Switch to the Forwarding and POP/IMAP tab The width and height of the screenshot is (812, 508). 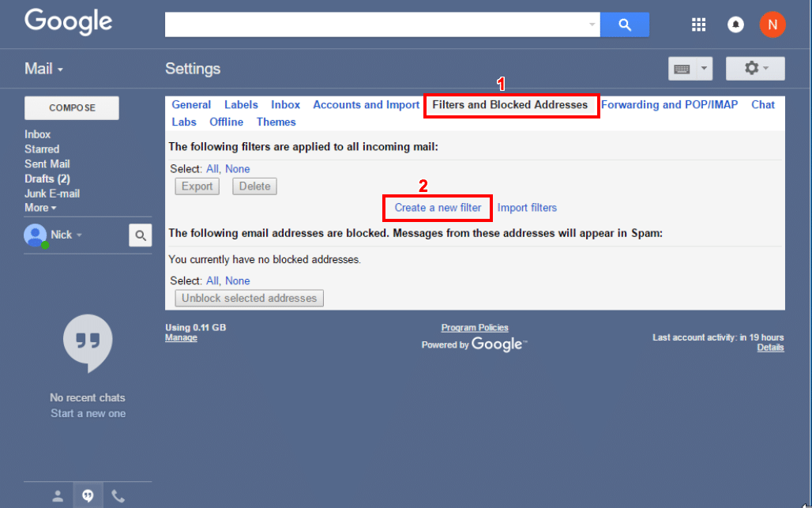point(669,104)
